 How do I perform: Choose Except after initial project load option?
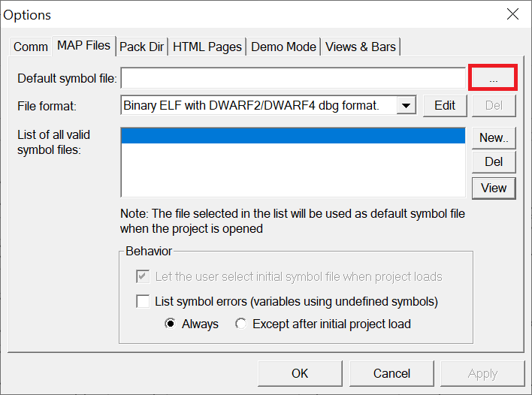(x=241, y=324)
